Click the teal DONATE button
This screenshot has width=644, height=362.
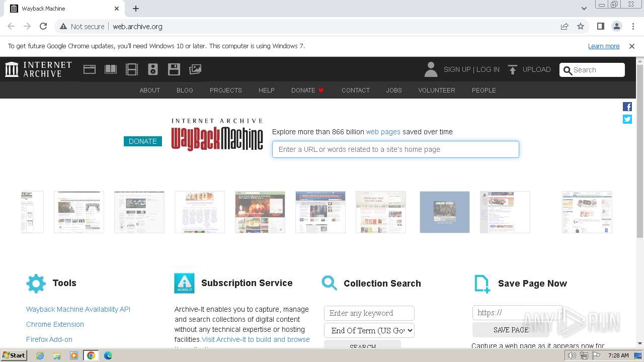point(143,141)
